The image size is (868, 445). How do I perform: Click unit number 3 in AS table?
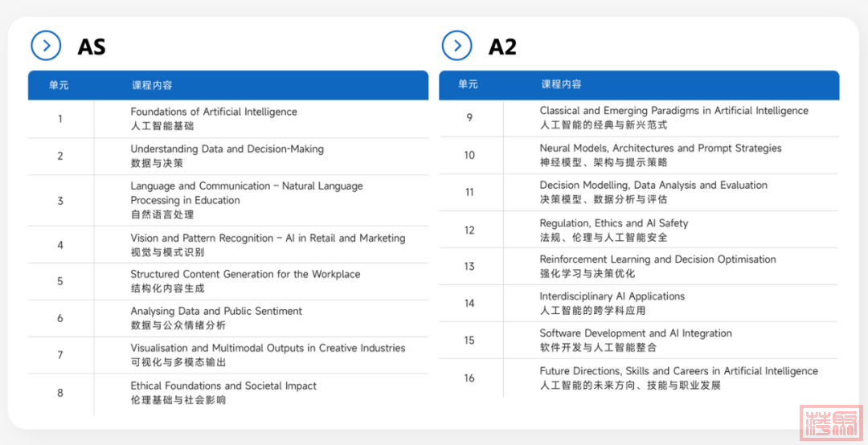59,201
